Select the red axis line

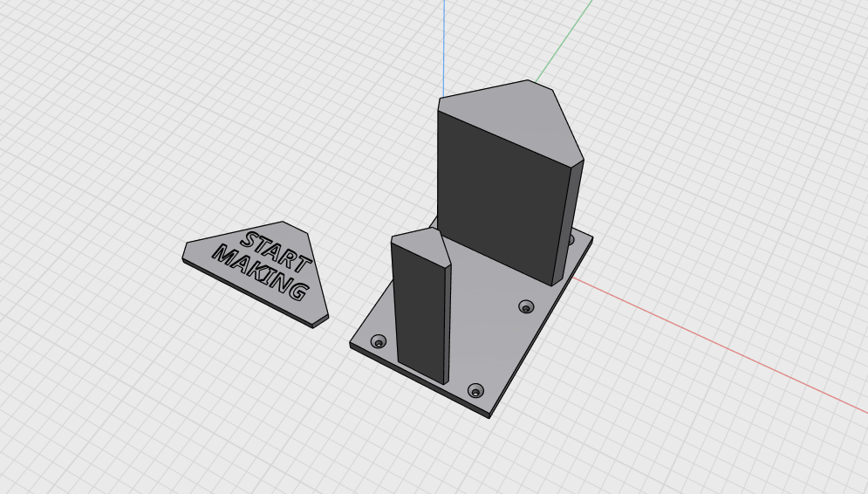(x=720, y=345)
